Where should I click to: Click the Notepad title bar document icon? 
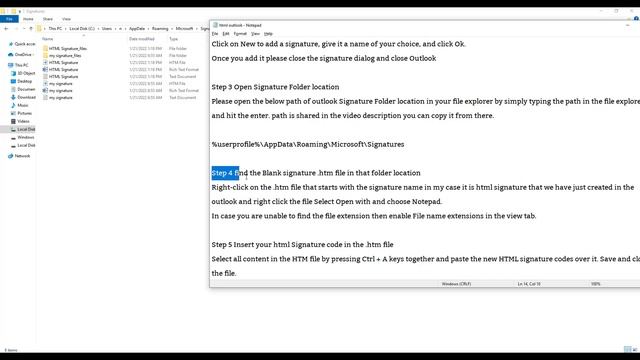click(215, 25)
